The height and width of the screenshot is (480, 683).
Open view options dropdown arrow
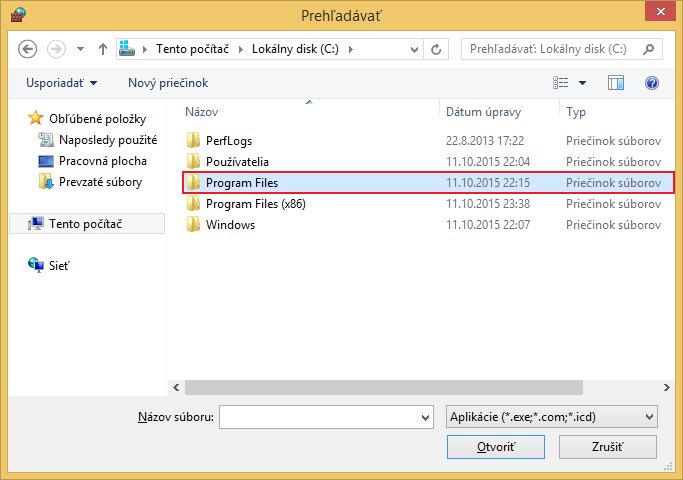(582, 83)
